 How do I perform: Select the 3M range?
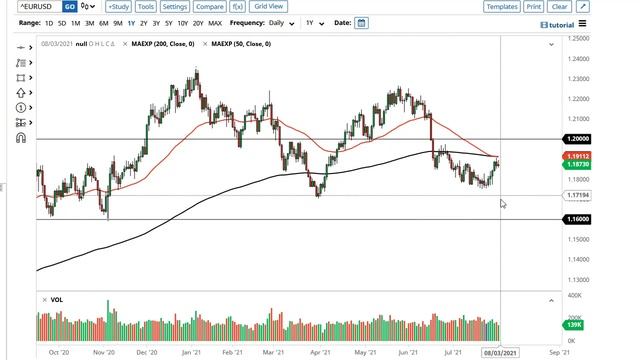[89, 23]
